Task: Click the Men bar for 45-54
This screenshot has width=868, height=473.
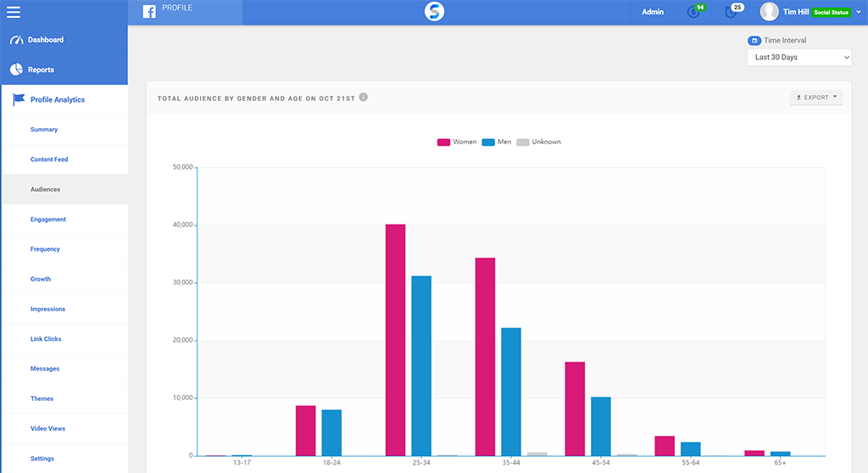Action: 601,426
